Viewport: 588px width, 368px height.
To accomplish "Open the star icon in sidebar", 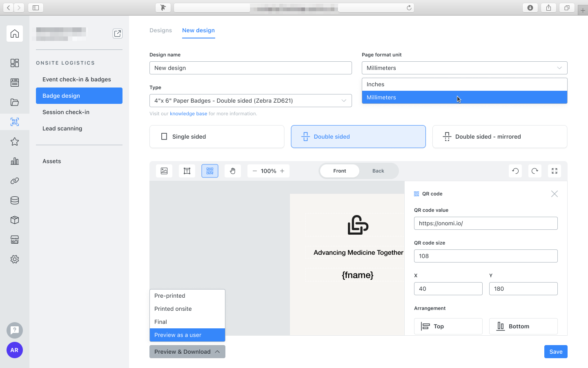I will click(x=15, y=141).
